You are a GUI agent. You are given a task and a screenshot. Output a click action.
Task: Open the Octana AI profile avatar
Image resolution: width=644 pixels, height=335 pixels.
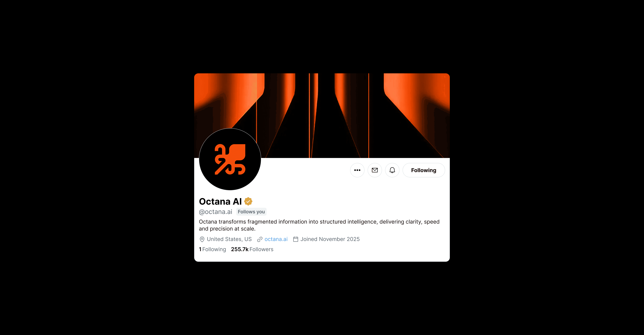point(230,159)
